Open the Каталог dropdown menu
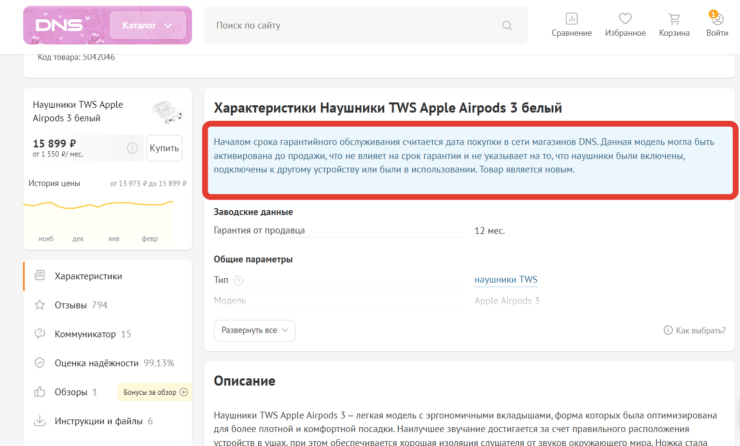The height and width of the screenshot is (446, 740). click(148, 25)
